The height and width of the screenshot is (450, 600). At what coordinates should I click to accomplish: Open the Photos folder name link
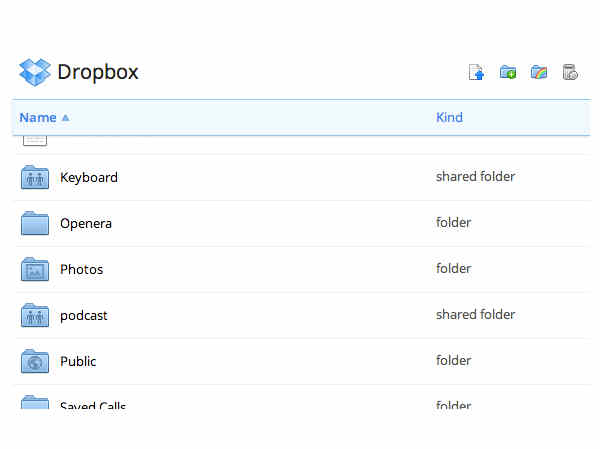coord(81,269)
